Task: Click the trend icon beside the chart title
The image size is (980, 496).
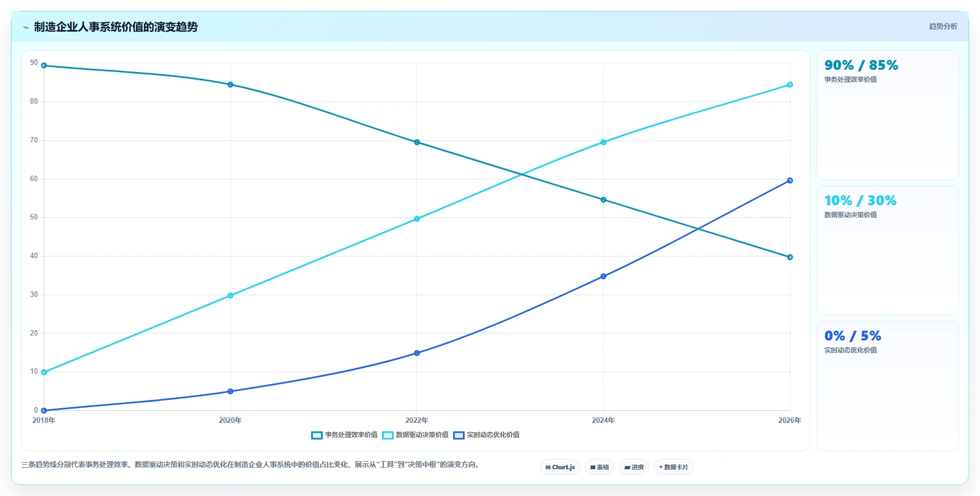Action: click(x=26, y=27)
